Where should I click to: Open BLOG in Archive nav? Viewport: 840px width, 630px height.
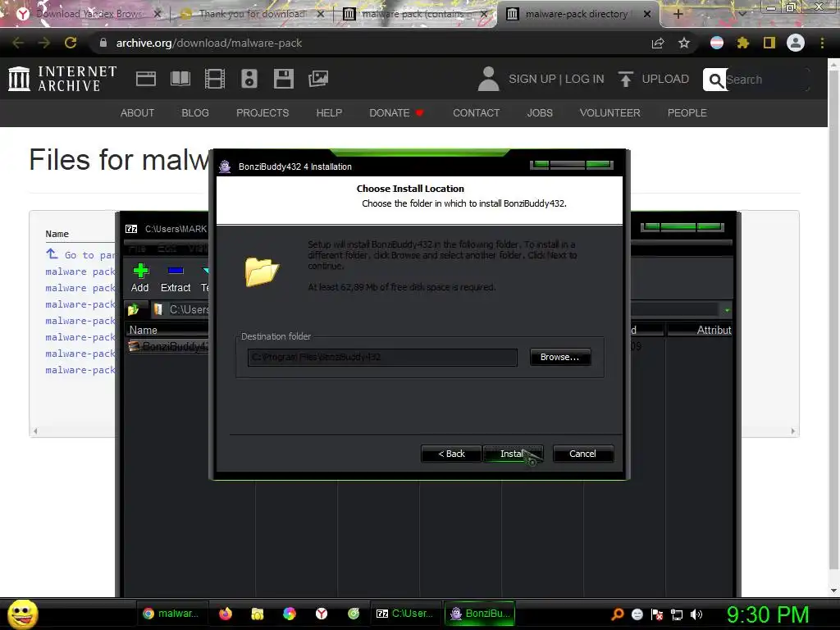tap(195, 113)
